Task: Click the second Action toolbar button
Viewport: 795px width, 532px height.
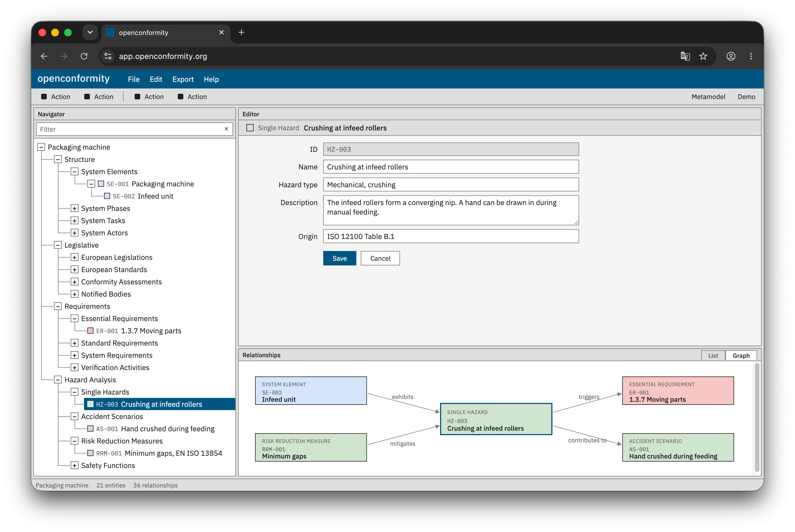Action: [99, 97]
